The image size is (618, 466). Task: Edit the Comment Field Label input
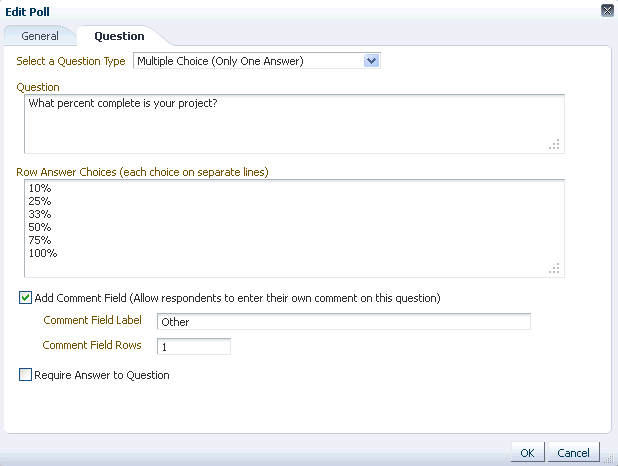(344, 322)
